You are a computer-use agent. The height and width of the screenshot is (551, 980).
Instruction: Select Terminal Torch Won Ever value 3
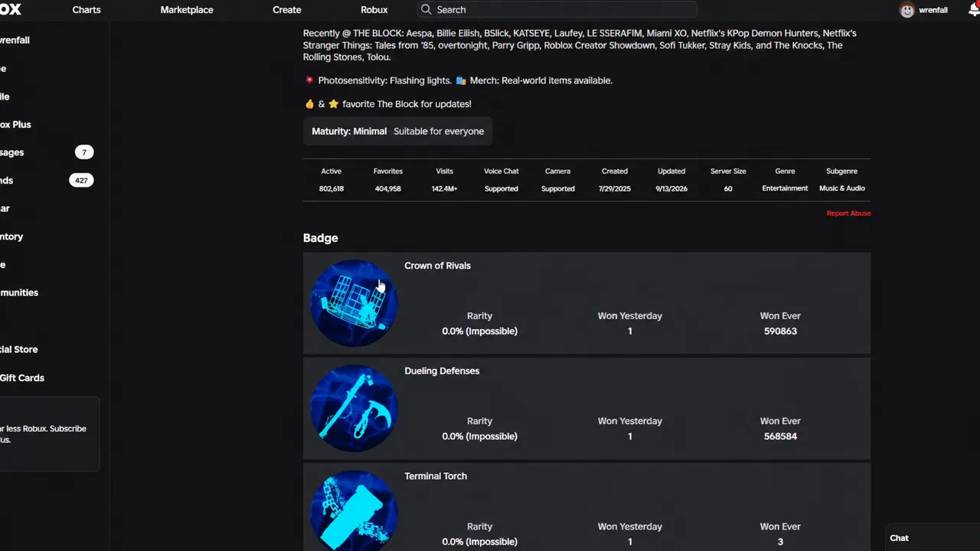780,542
